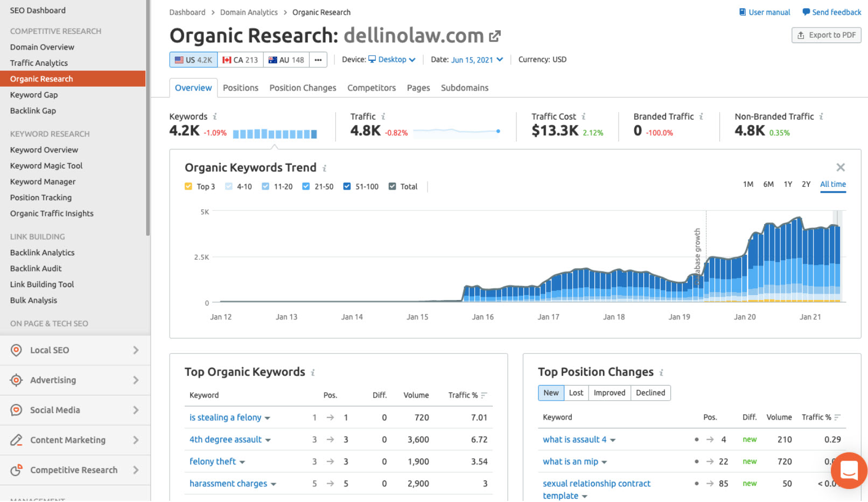This screenshot has width=868, height=502.
Task: Expand '4th degree assault' keyword dropdown
Action: [268, 440]
